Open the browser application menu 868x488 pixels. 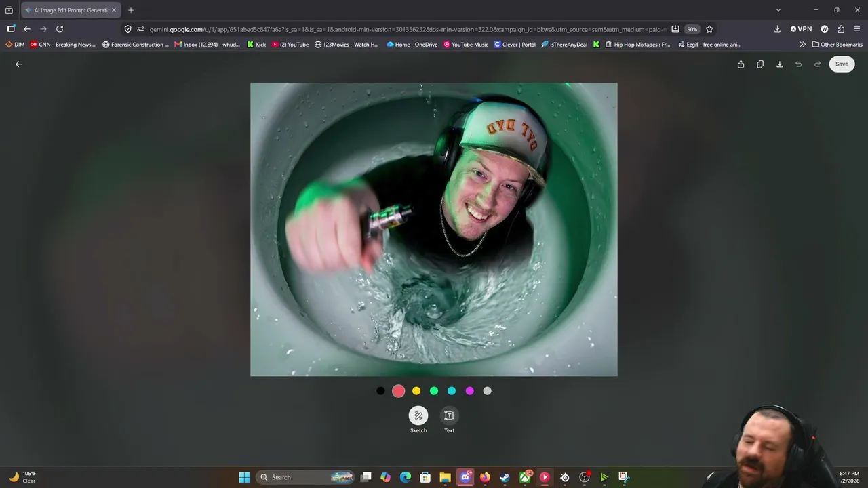pos(857,29)
